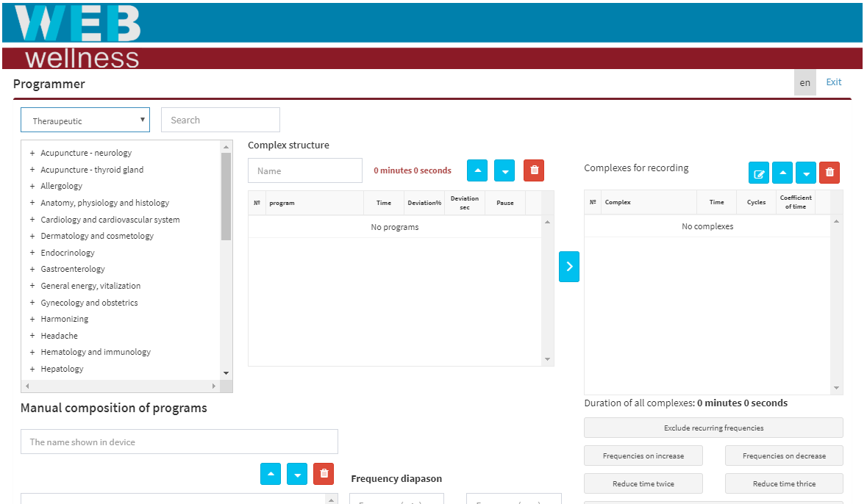Image resolution: width=867 pixels, height=504 pixels.
Task: Add complex using right chevron button
Action: (569, 267)
